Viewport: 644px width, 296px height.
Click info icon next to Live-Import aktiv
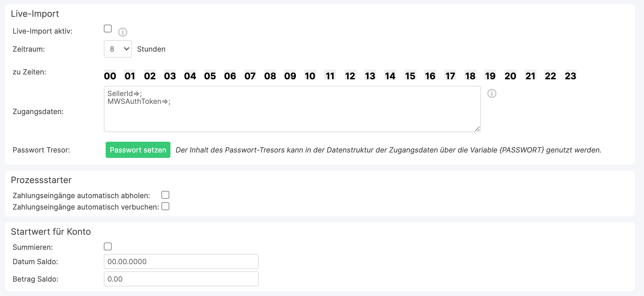122,32
